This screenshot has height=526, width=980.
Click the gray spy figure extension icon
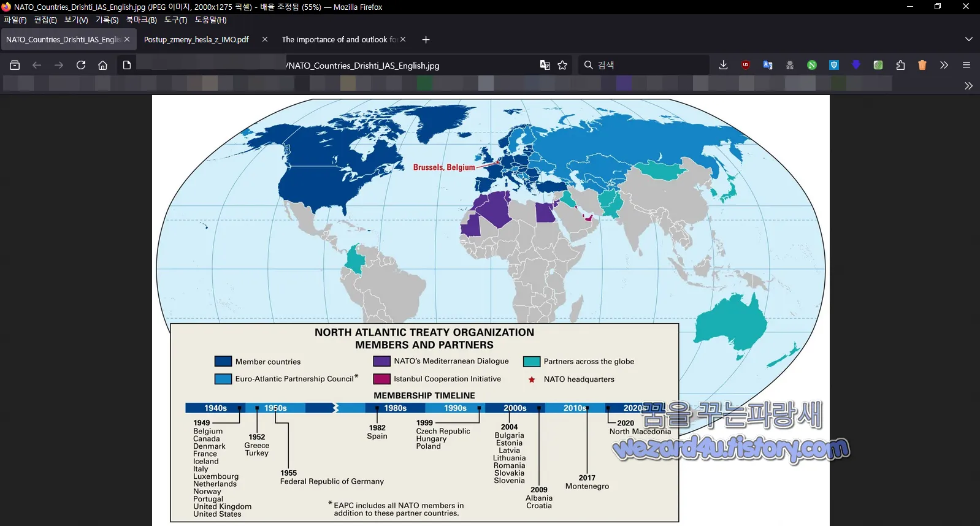790,65
